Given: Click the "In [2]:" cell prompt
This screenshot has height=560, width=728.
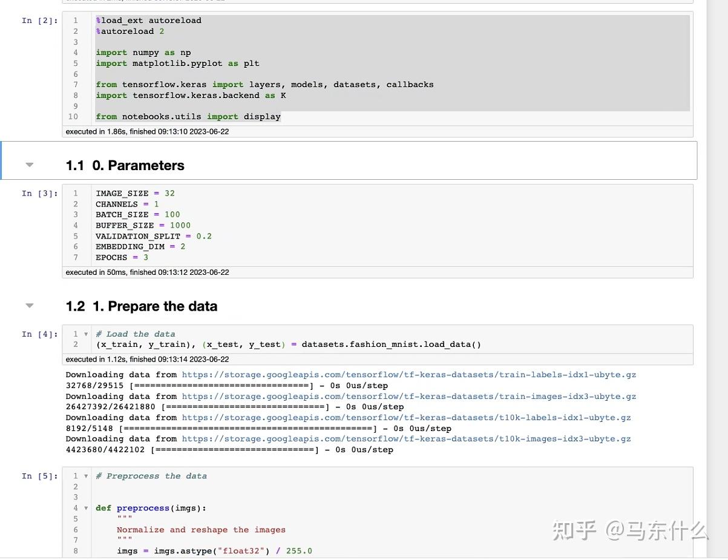Looking at the screenshot, I should [40, 21].
